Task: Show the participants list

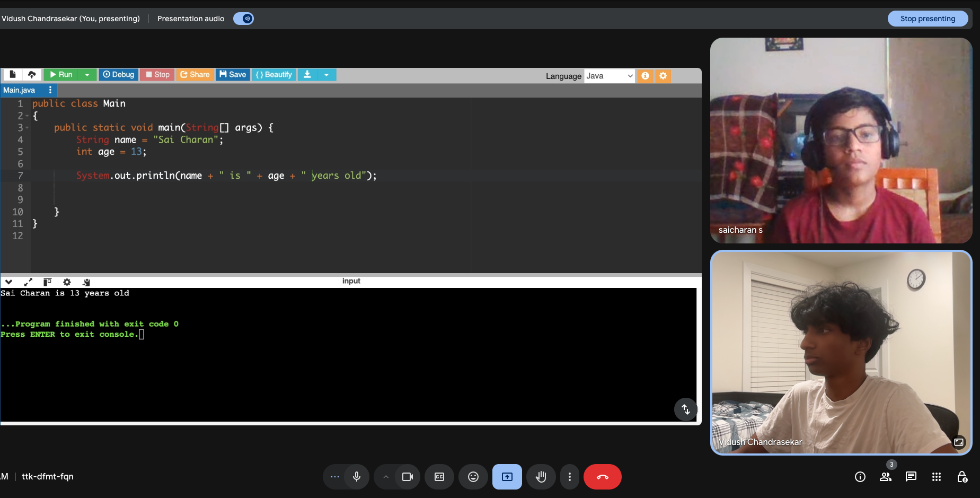Action: pyautogui.click(x=886, y=477)
